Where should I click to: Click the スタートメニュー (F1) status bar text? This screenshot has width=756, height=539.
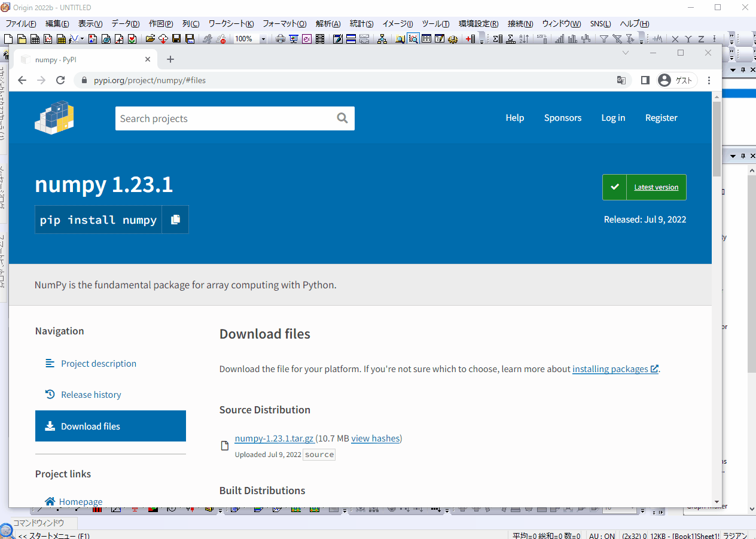pos(54,536)
